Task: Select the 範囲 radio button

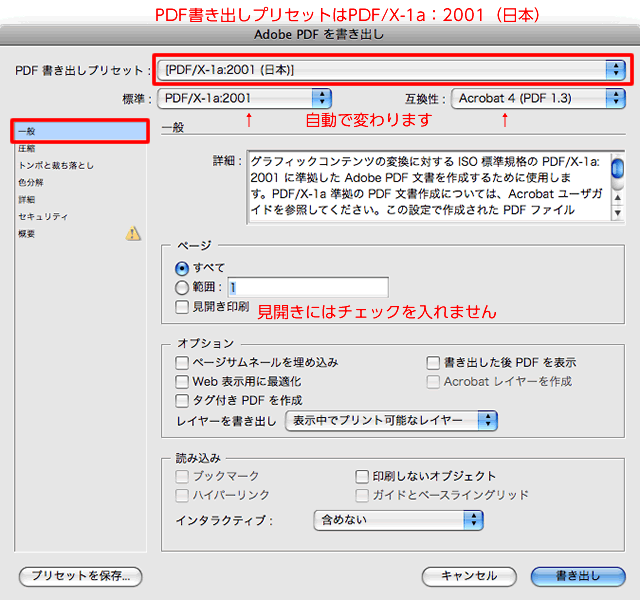Action: pyautogui.click(x=182, y=287)
